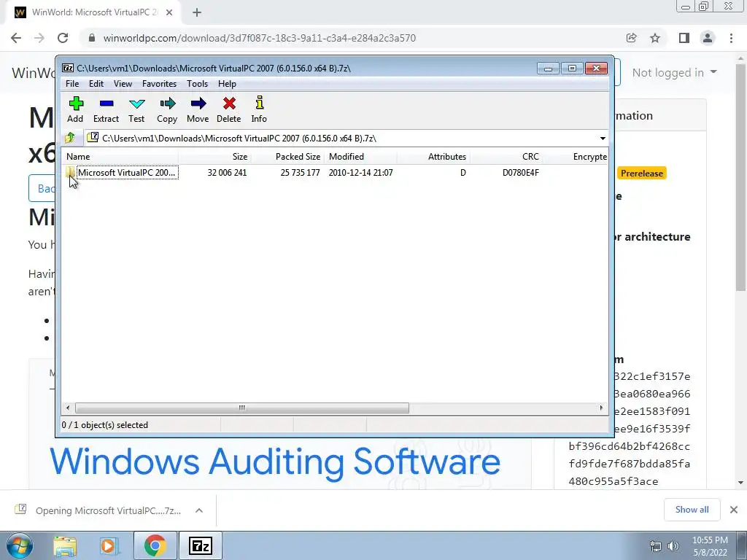Open the Tools menu
Screen dimensions: 747x560
point(197,84)
